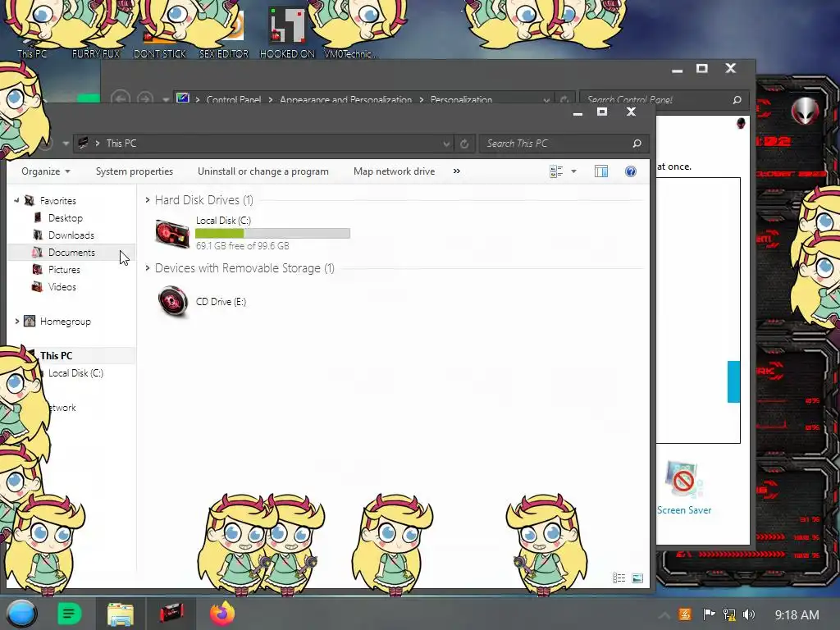Open the Organize menu
Viewport: 840px width, 630px height.
click(46, 171)
